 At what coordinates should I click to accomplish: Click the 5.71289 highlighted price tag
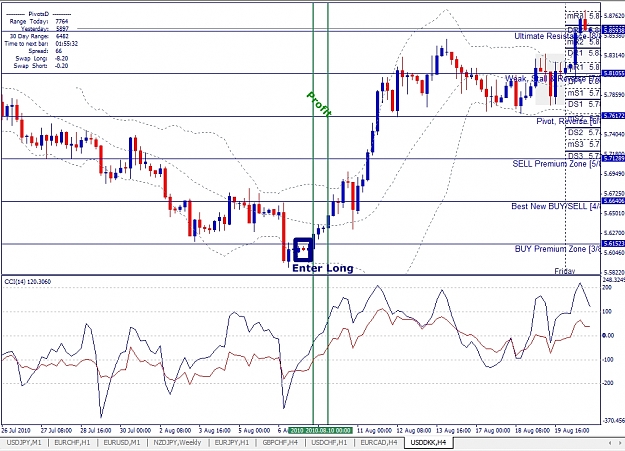[613, 159]
